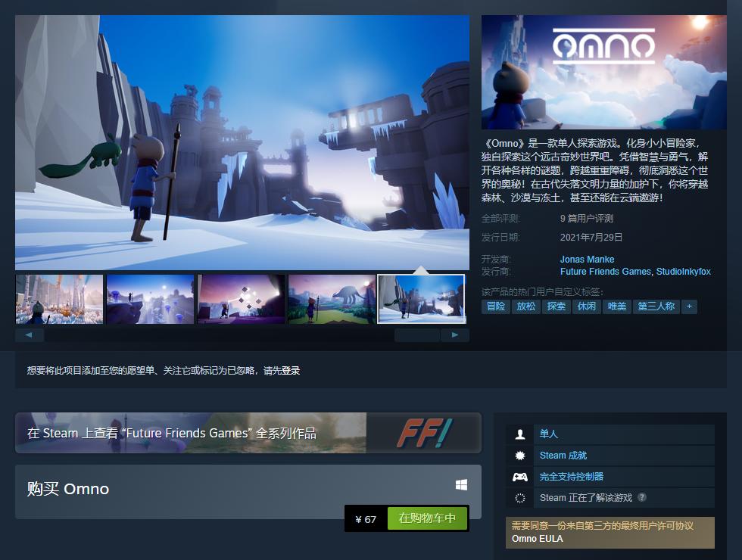Open the first screenshot thumbnail with icy trees

[x=60, y=300]
